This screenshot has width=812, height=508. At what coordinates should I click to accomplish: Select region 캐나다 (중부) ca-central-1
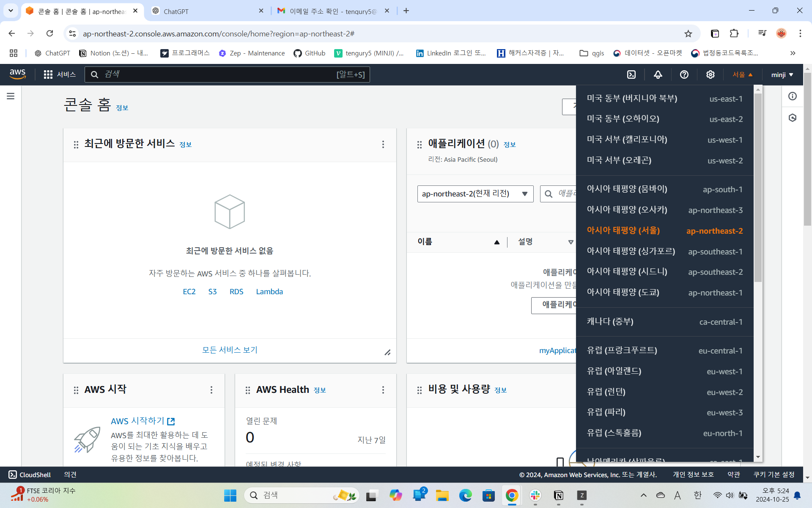[665, 322]
